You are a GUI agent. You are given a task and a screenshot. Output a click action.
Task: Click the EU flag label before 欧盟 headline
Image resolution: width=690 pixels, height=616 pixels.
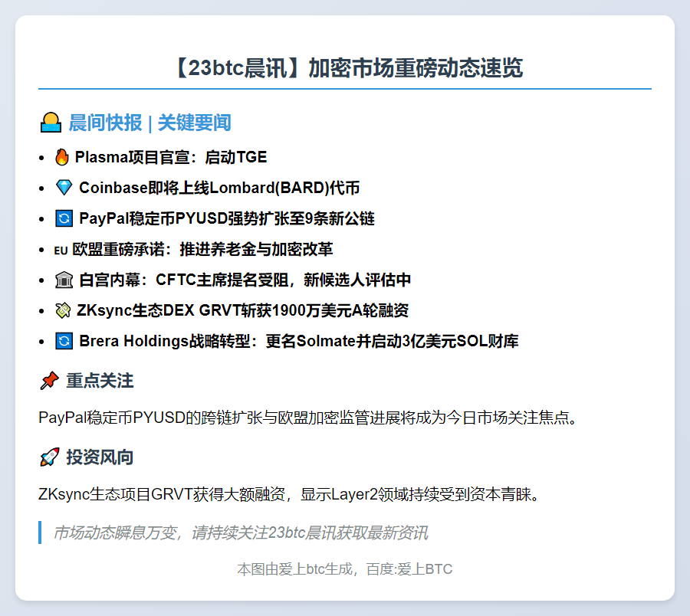61,251
